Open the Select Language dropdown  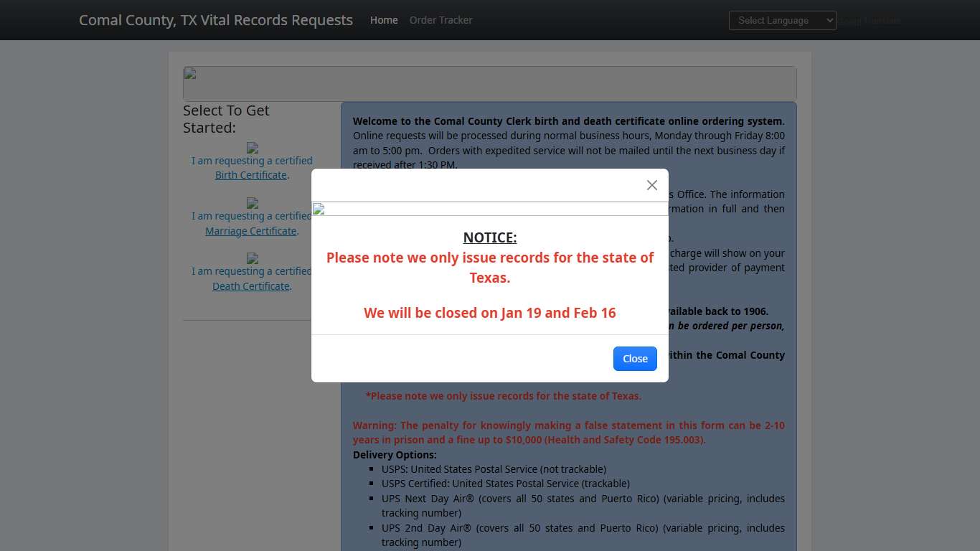[x=782, y=20]
